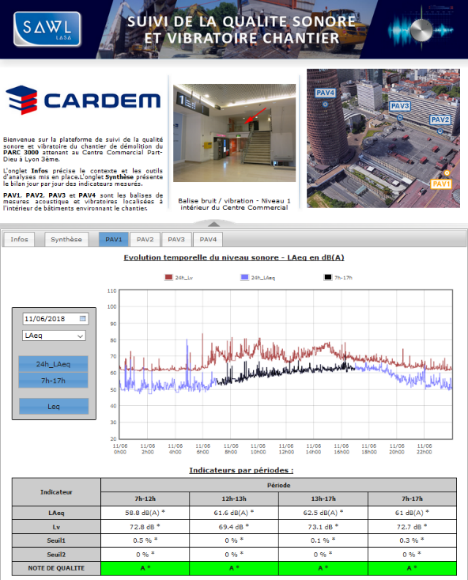Click the 7h-17h period button
468x580 pixels.
[x=53, y=380]
